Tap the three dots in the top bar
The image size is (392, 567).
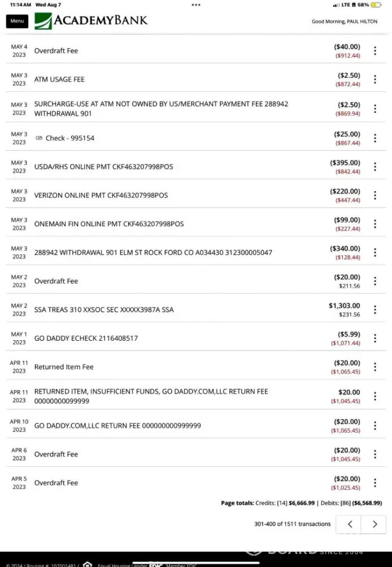[196, 5]
